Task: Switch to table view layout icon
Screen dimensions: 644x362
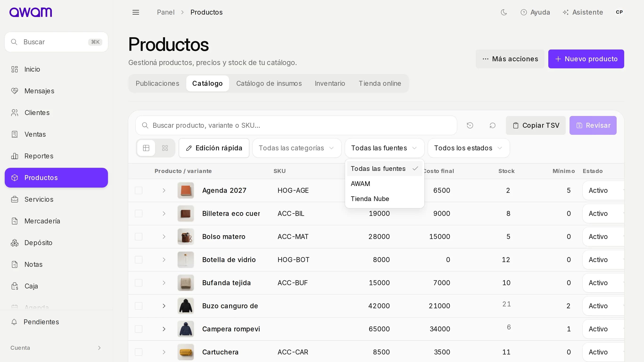Action: pos(146,148)
